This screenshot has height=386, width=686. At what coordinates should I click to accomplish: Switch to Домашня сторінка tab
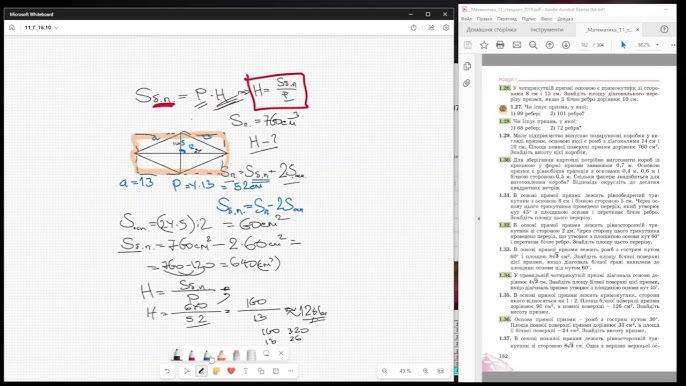tap(491, 30)
